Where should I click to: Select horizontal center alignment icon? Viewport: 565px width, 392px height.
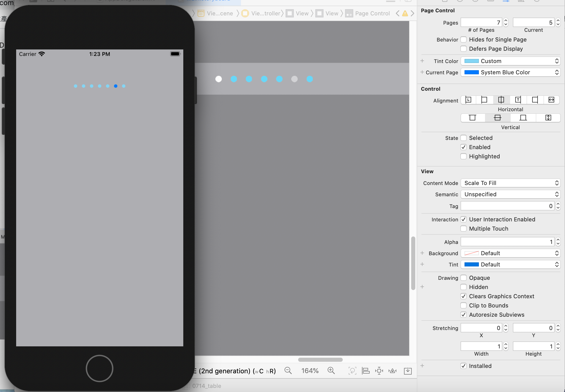click(501, 100)
